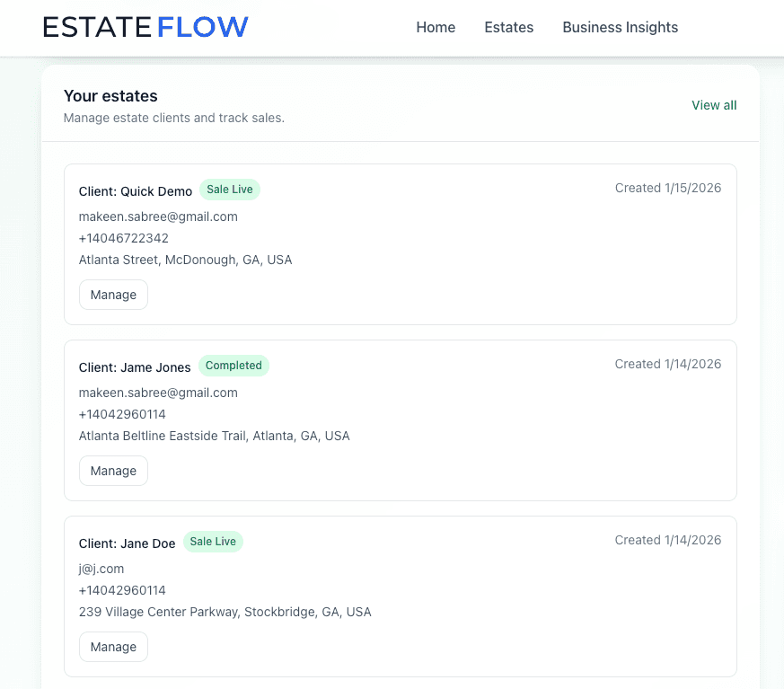Screen dimensions: 784x689
Task: Click the Completed badge on Jame Jones
Action: (233, 365)
